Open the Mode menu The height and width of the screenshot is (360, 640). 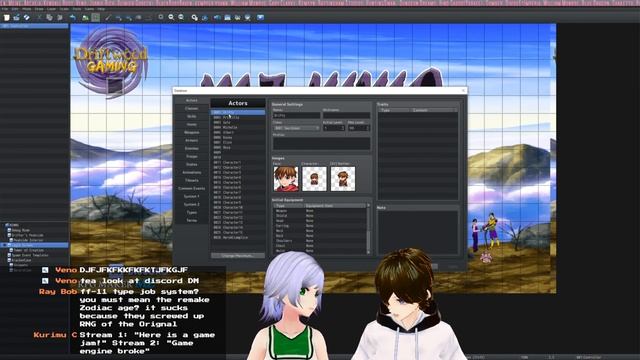[27, 9]
